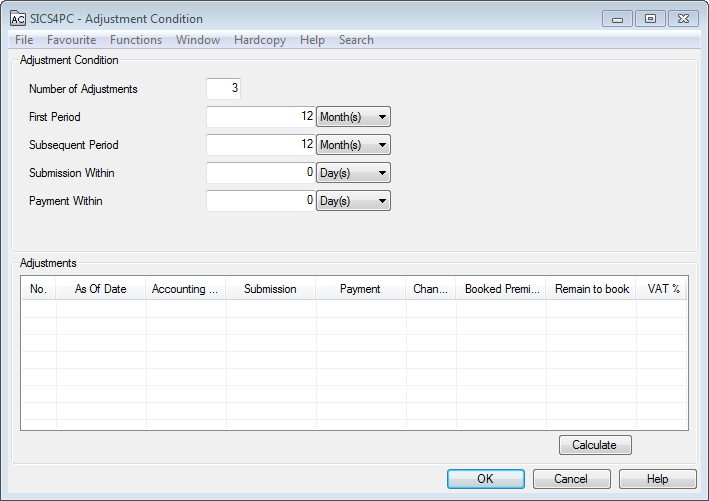The image size is (709, 501).
Task: Open the File menu
Action: pos(24,40)
